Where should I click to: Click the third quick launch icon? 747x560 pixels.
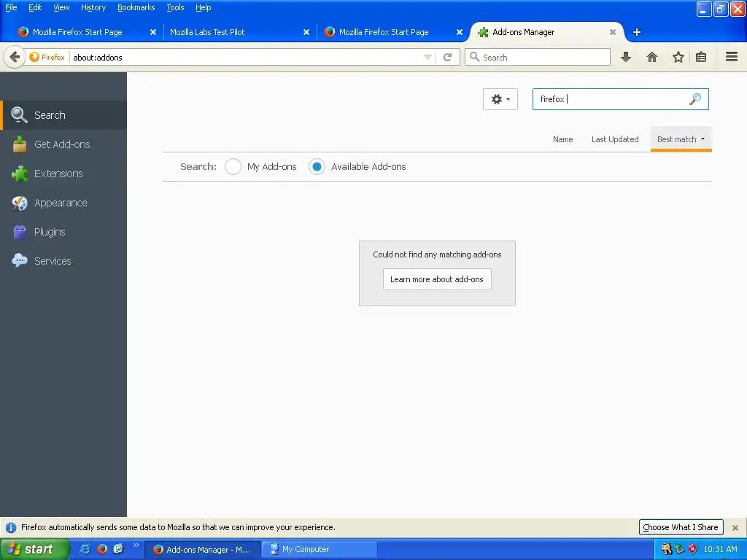coord(118,549)
